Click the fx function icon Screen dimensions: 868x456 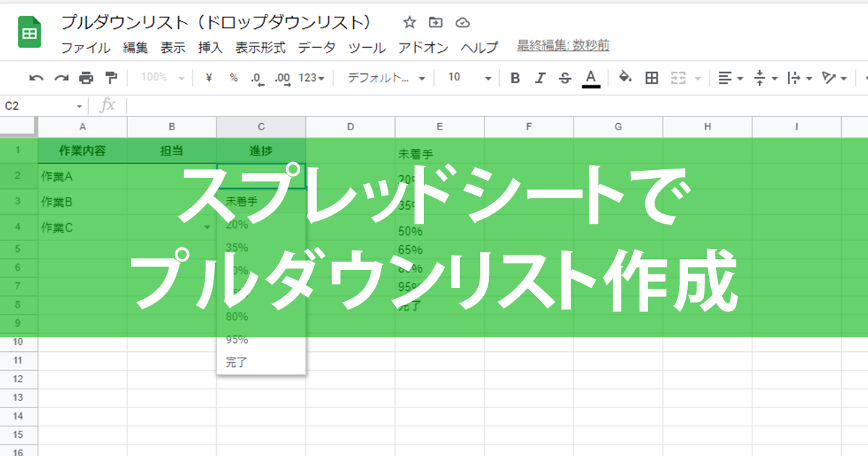click(x=107, y=106)
